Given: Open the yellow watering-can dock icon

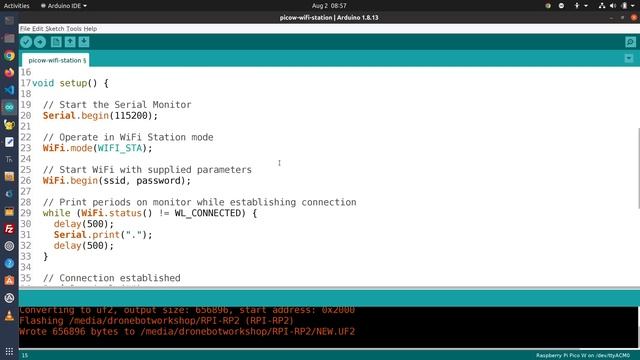Looking at the screenshot, I should pyautogui.click(x=9, y=124).
